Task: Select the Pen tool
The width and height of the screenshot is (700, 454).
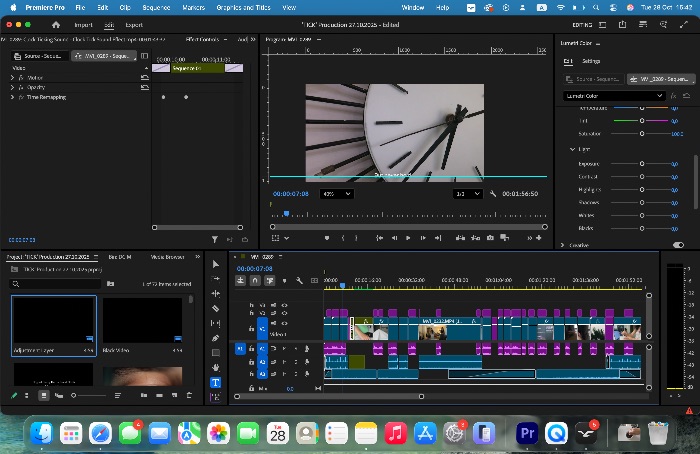Action: 216,338
